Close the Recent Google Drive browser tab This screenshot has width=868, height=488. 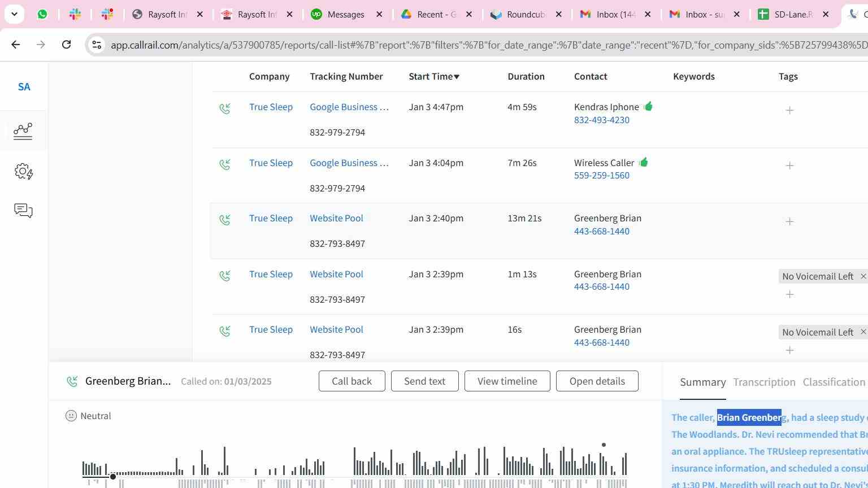tap(468, 14)
